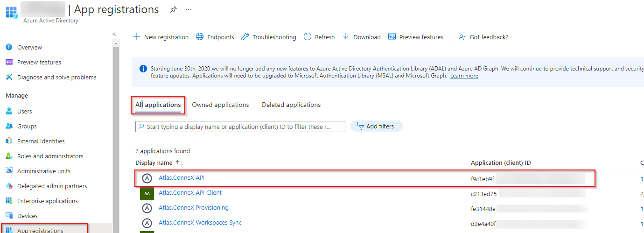This screenshot has height=233, width=644.
Task: Switch to Deleted applications tab
Action: 291,105
